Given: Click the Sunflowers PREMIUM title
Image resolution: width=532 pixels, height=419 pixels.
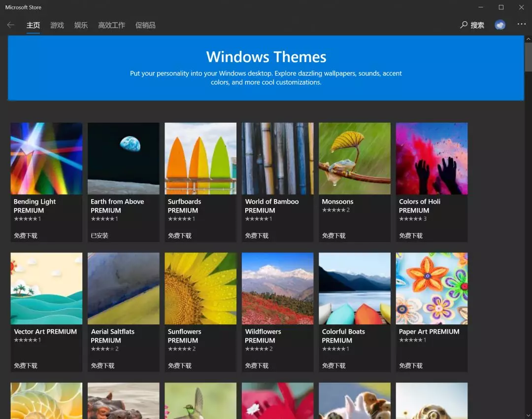Looking at the screenshot, I should pyautogui.click(x=184, y=336).
